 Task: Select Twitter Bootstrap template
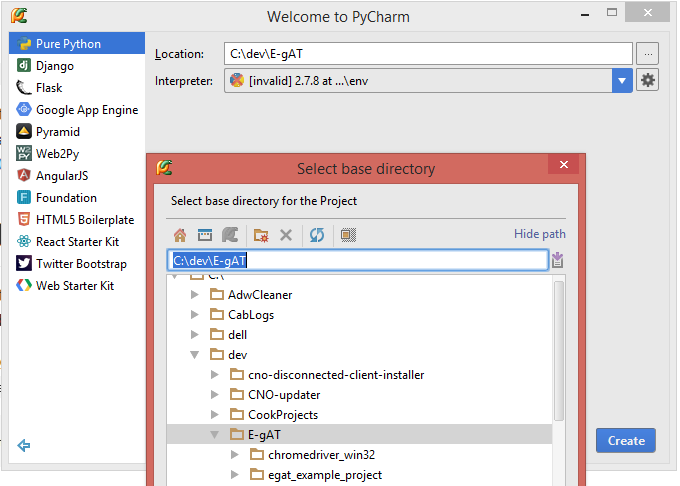77,264
